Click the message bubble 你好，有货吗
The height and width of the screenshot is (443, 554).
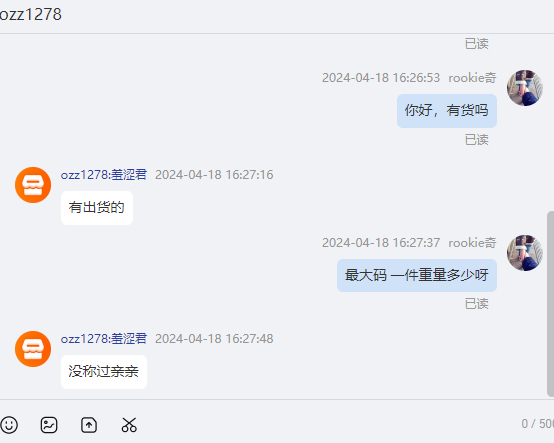click(447, 111)
